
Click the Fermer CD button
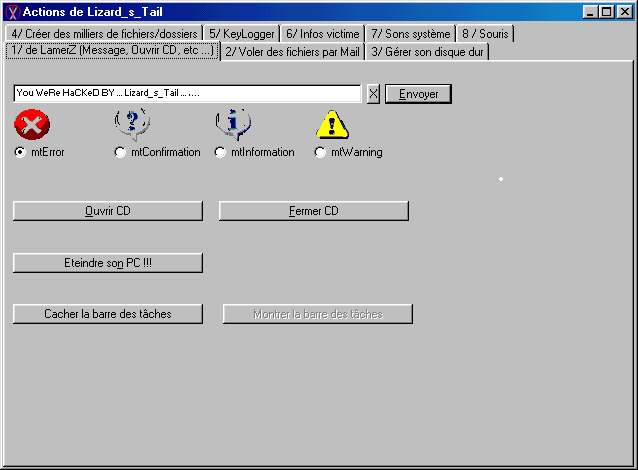pyautogui.click(x=313, y=211)
